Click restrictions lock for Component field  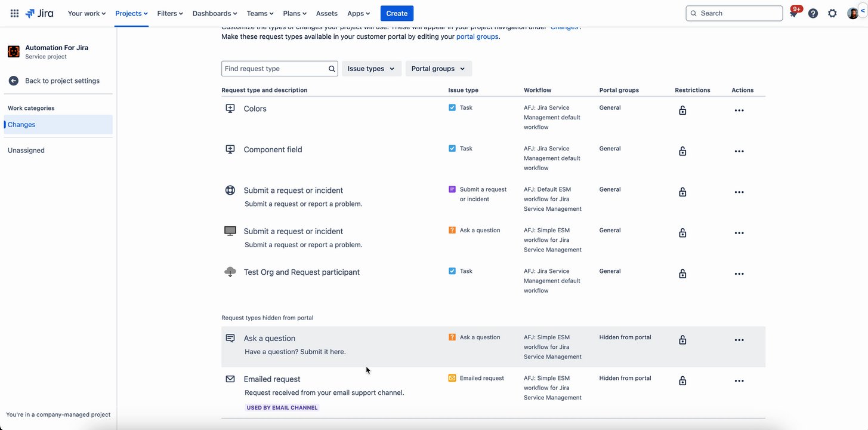[x=682, y=151]
